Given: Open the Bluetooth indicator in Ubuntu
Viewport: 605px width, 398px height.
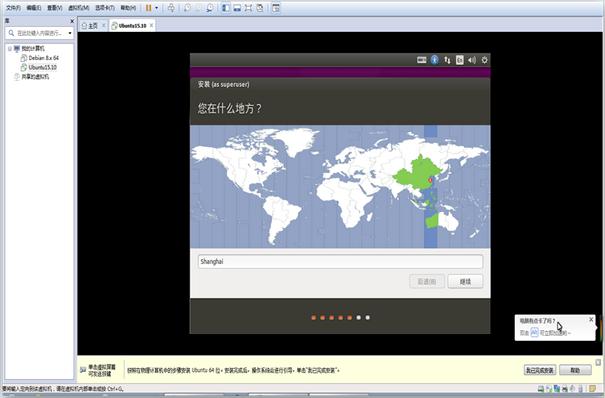Looking at the screenshot, I should point(434,60).
